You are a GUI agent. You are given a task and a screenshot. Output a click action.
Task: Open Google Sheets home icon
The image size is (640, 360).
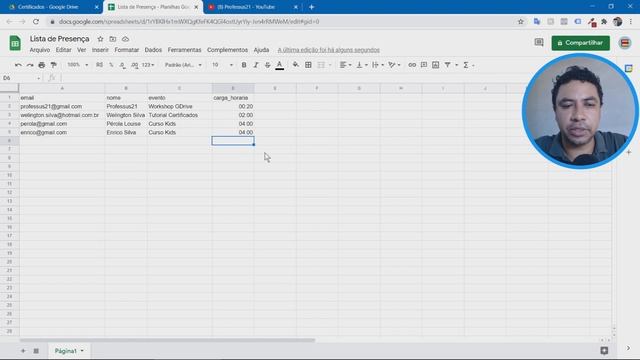pos(15,43)
